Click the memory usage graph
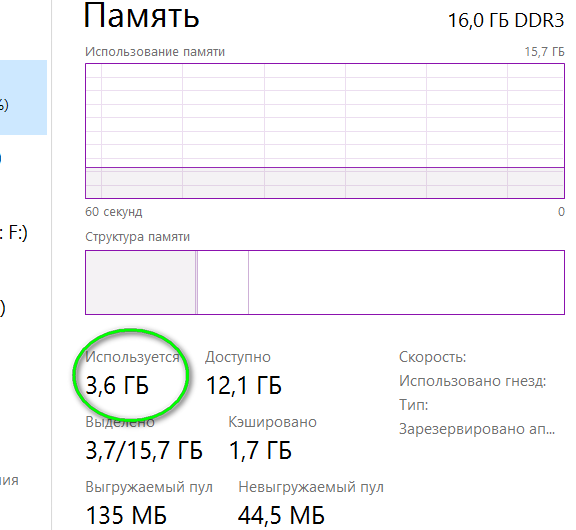576x530 pixels. 325,131
